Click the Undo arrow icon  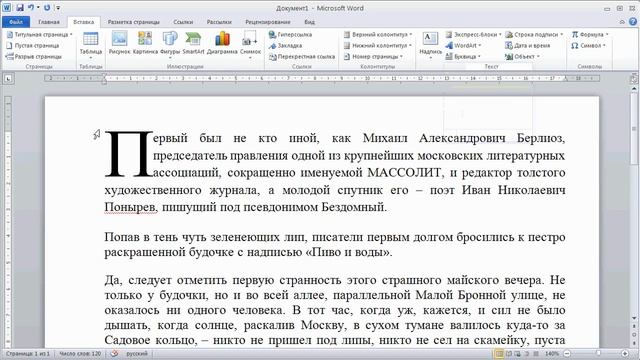pyautogui.click(x=31, y=8)
